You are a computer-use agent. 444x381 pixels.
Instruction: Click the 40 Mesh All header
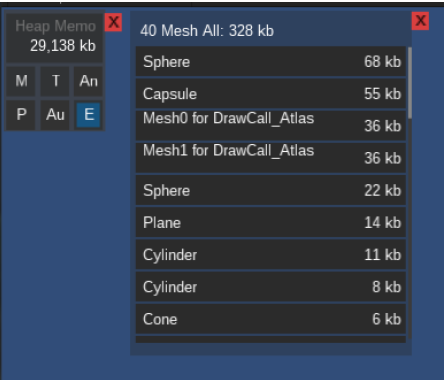[207, 31]
